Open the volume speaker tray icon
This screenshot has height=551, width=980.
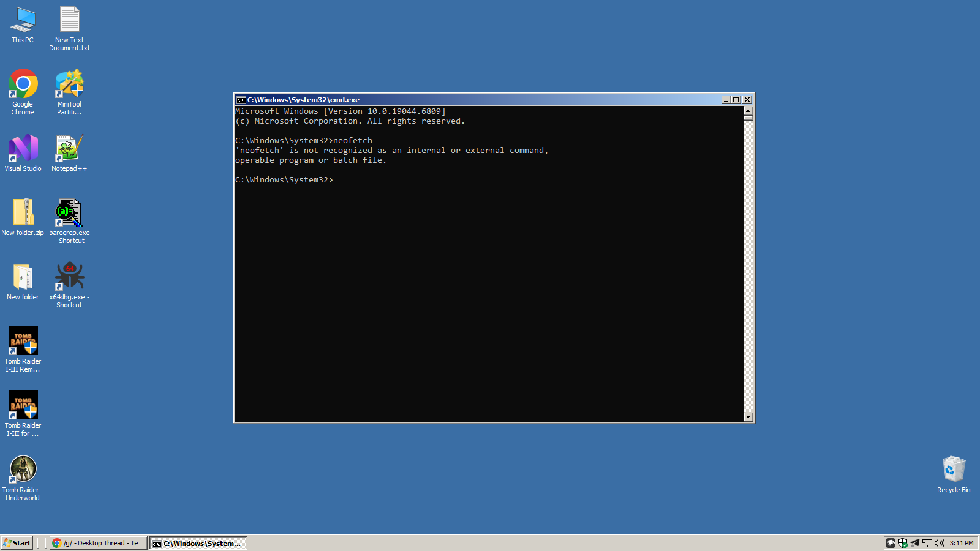939,543
